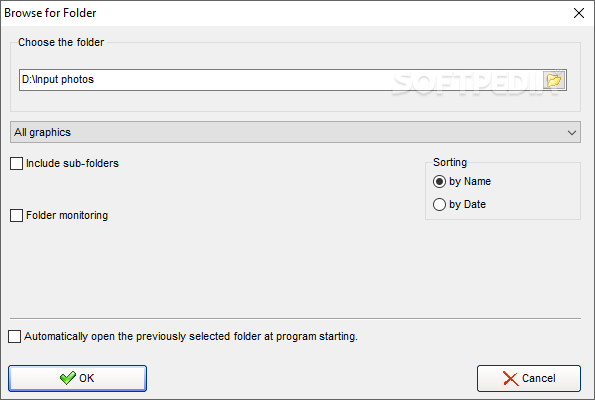Click into the D:\Input photos path field
595x400 pixels.
[x=281, y=80]
